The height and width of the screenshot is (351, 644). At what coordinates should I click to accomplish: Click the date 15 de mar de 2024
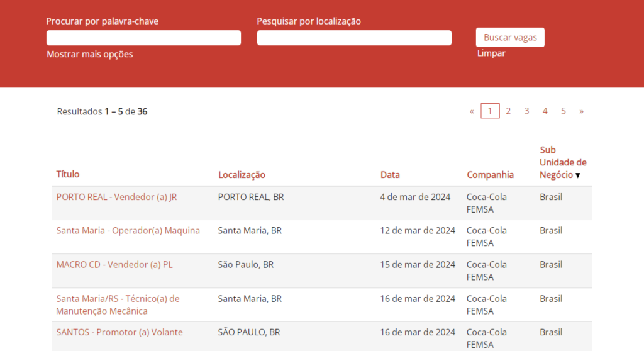coord(418,265)
